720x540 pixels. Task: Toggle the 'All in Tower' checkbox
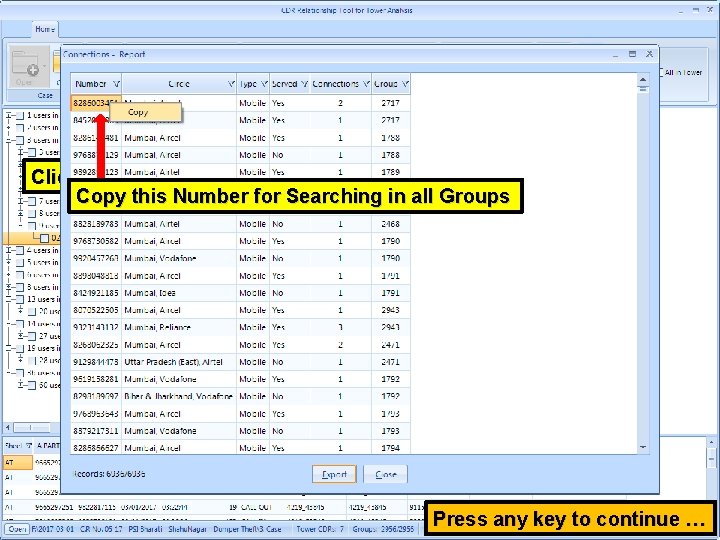(662, 72)
